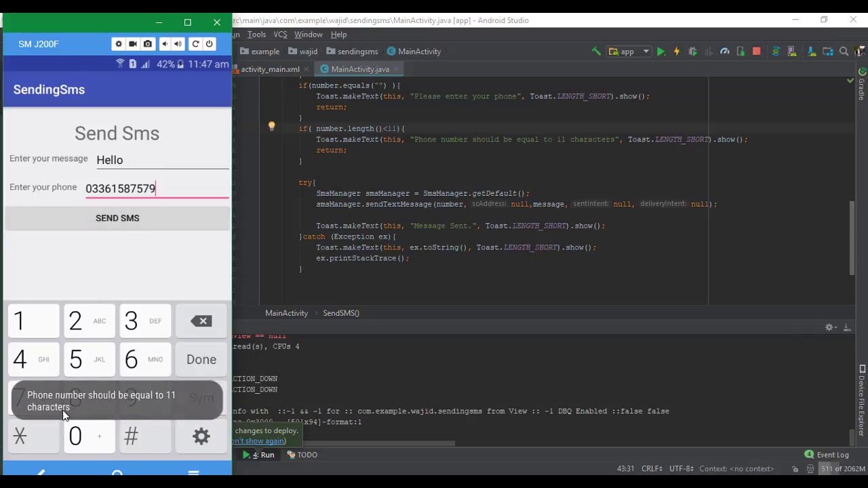The height and width of the screenshot is (488, 868).
Task: Click the search everywhere magnifier
Action: (x=844, y=52)
